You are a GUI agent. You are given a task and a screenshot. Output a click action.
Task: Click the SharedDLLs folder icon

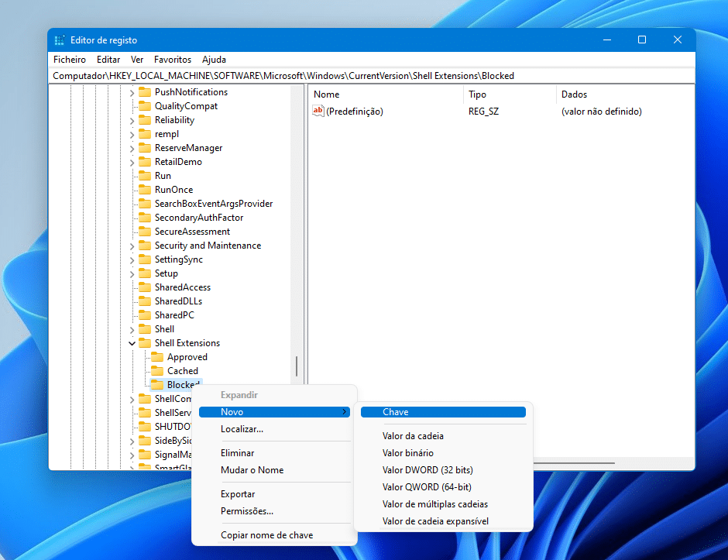[145, 301]
